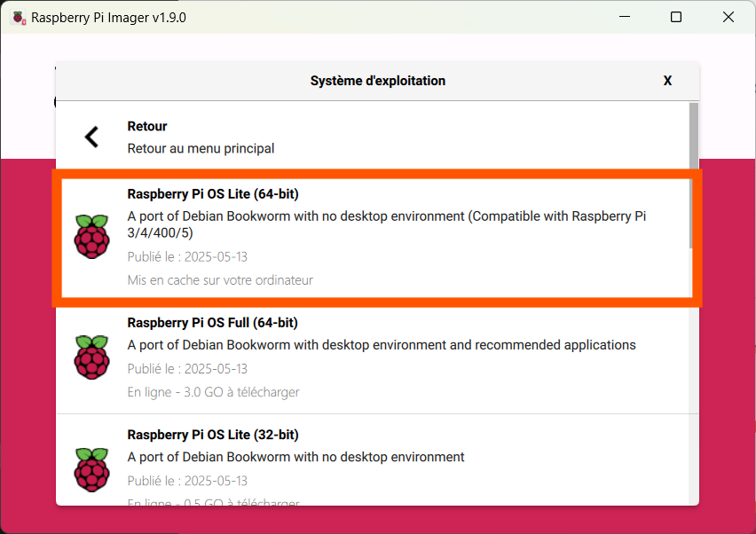Click Raspberry Pi Imager app icon in title bar
Screen dimensions: 756x534
[x=19, y=18]
